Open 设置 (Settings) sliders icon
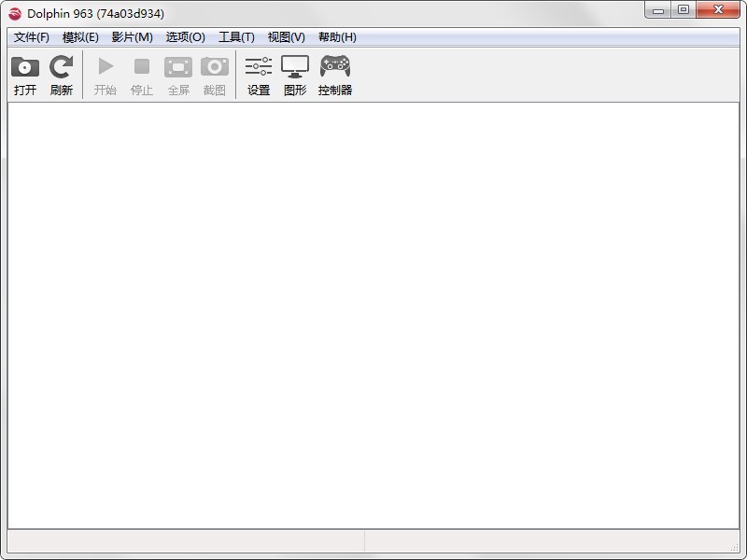Screen dimensions: 747x560 [259, 66]
